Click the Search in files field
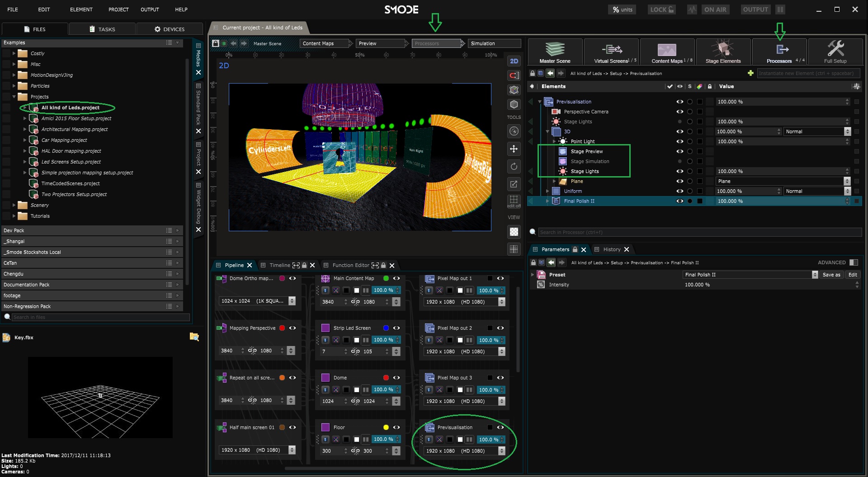Screen dimensions: 868x477 [100, 317]
